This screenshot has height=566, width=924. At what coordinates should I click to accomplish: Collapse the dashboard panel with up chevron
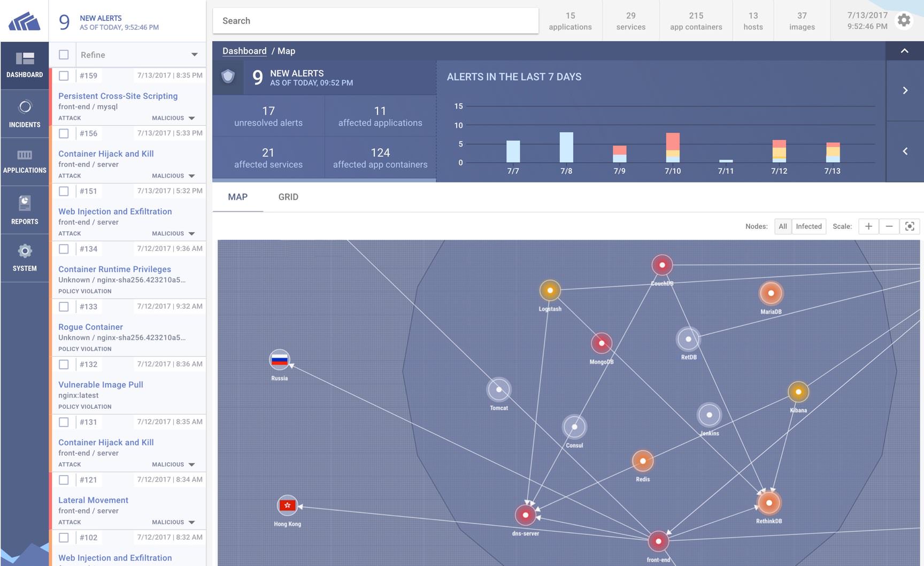click(x=905, y=51)
